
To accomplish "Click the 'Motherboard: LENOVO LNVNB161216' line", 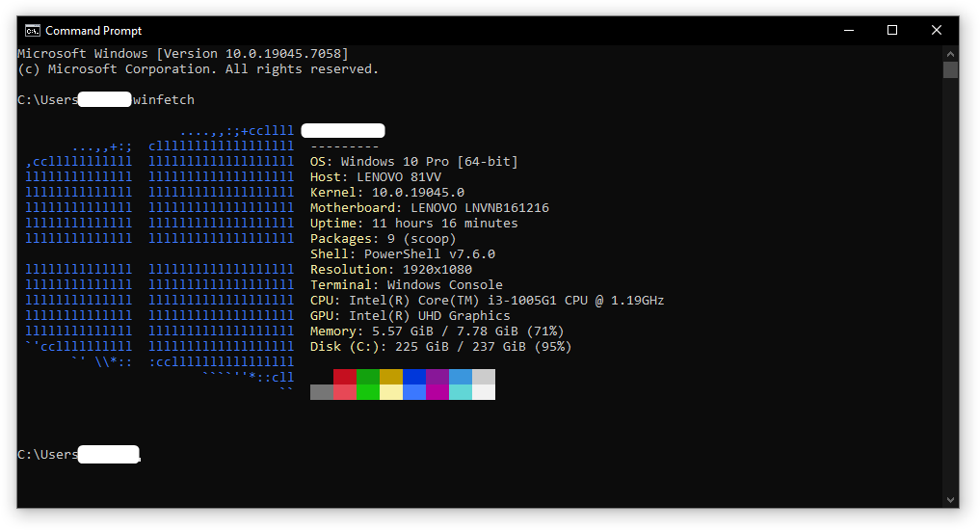I will [430, 207].
